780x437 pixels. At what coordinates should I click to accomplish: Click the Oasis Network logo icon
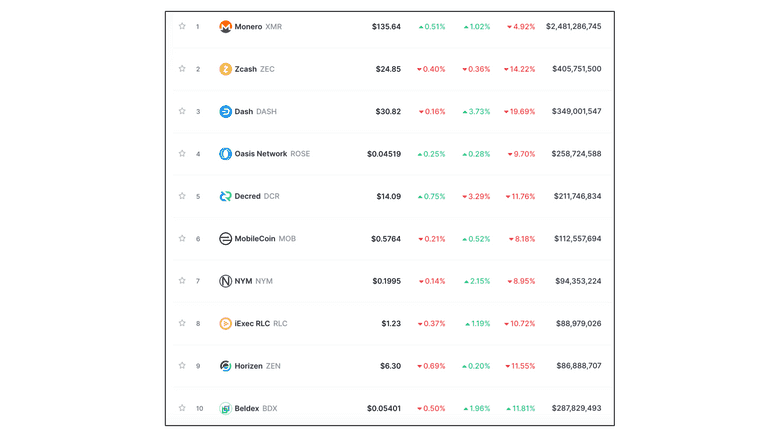tap(225, 154)
